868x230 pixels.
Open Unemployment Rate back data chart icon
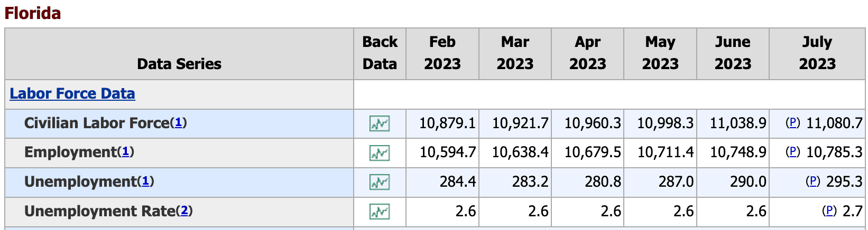[x=380, y=212]
